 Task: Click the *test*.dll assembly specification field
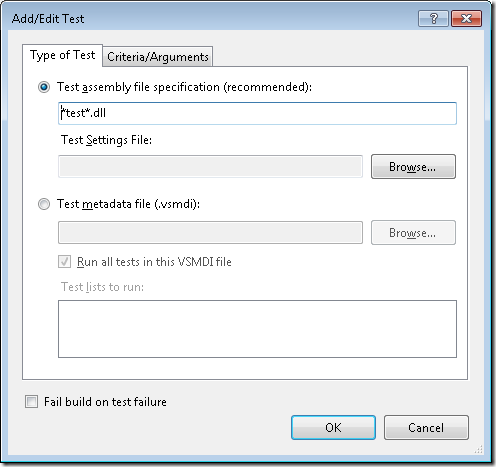(x=257, y=113)
